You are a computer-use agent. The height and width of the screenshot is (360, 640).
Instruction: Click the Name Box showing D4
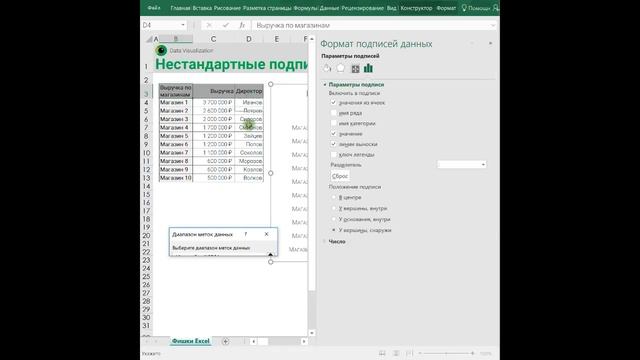tap(161, 25)
